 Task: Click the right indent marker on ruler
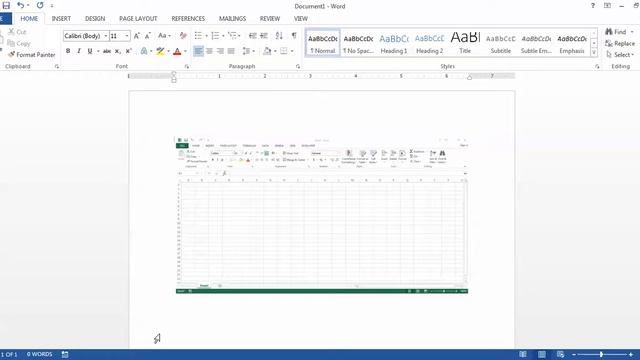point(469,78)
